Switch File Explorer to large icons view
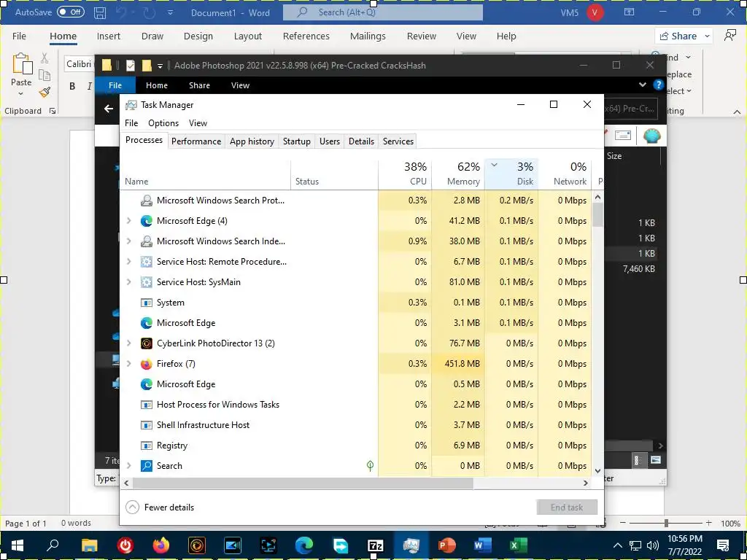Image resolution: width=747 pixels, height=560 pixels. [656, 460]
